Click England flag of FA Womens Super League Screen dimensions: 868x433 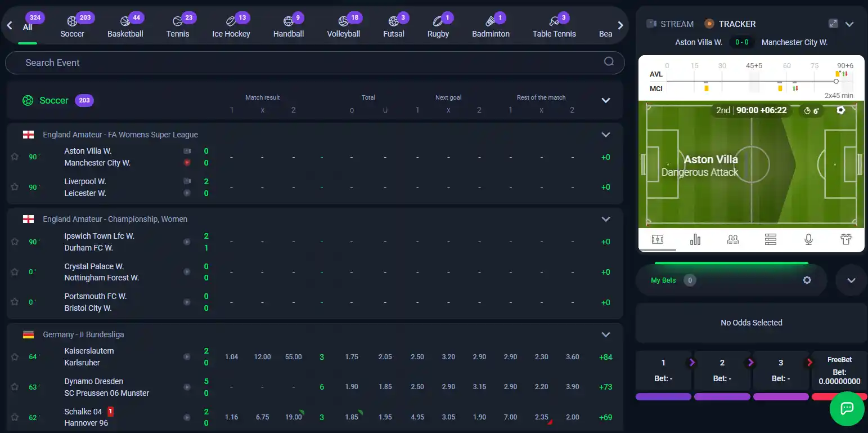(28, 135)
